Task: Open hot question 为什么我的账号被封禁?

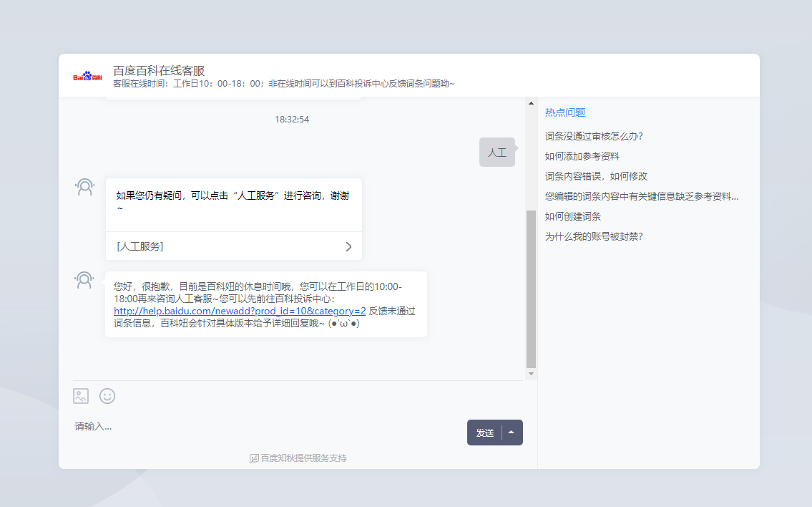Action: point(594,237)
